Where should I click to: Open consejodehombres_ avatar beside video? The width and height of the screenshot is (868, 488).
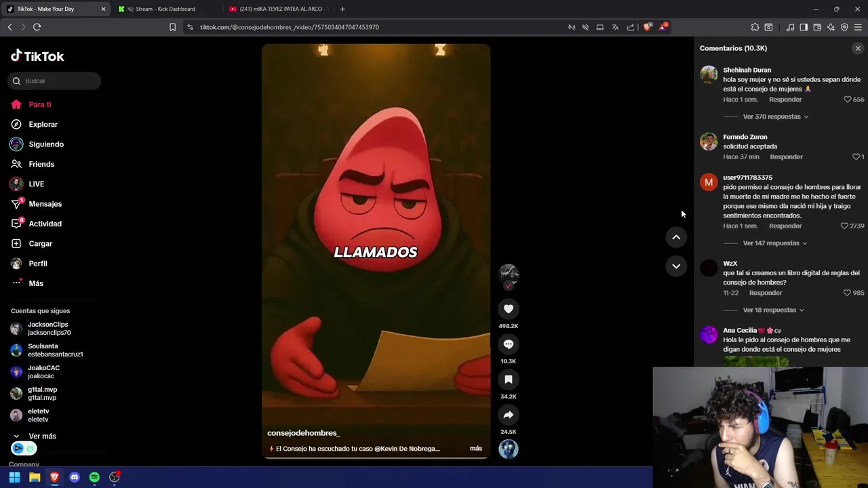(509, 274)
